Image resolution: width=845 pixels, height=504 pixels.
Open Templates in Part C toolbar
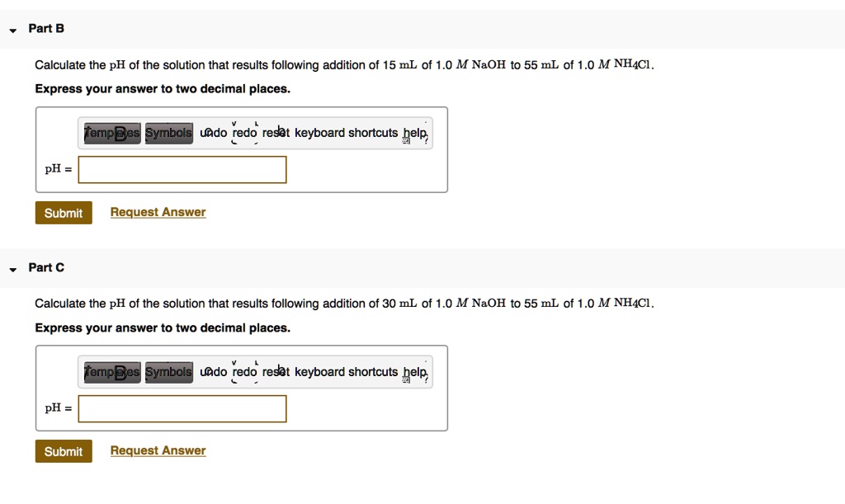click(x=112, y=373)
